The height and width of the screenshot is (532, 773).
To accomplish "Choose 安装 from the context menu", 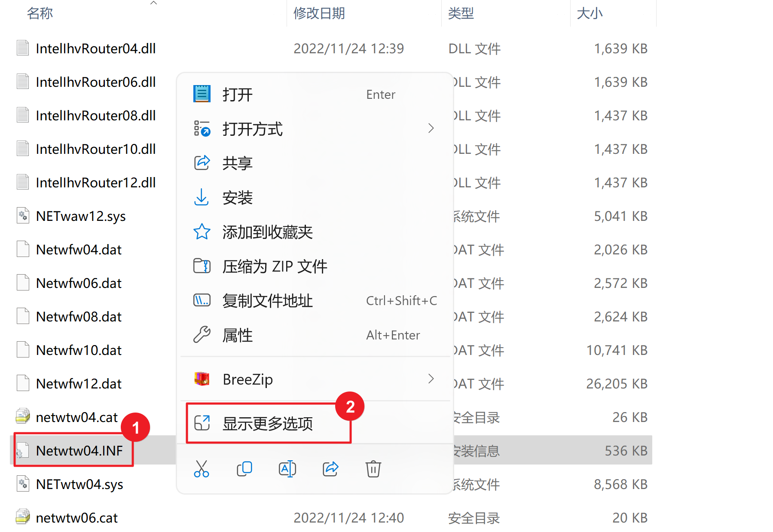I will tap(237, 198).
